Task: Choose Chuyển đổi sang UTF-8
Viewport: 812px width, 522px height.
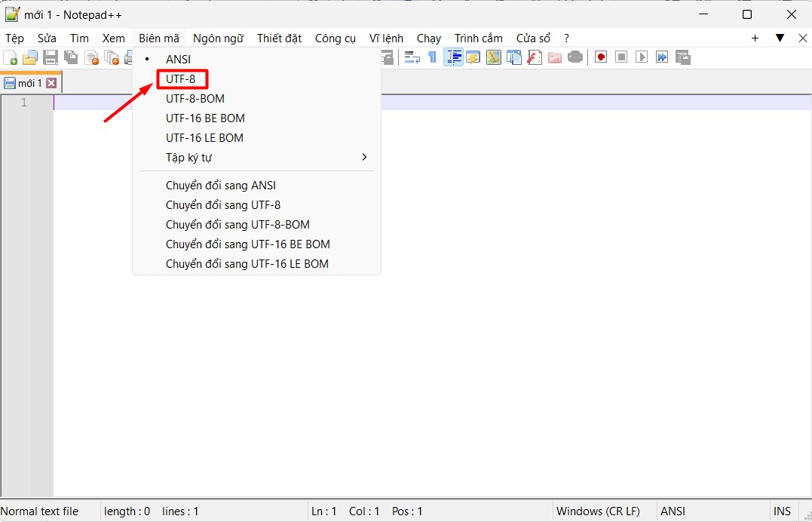Action: pyautogui.click(x=257, y=205)
